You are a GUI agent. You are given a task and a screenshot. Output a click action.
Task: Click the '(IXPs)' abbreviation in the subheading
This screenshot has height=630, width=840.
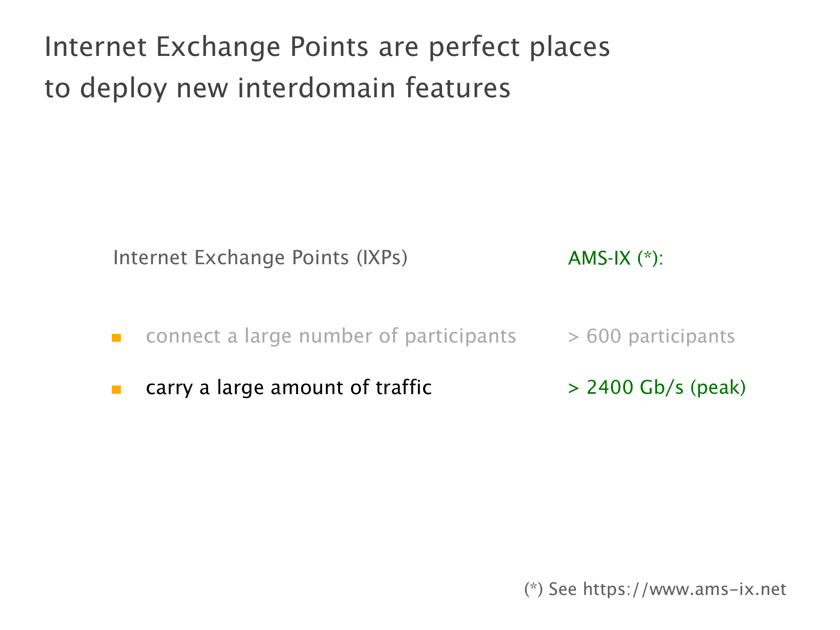382,258
